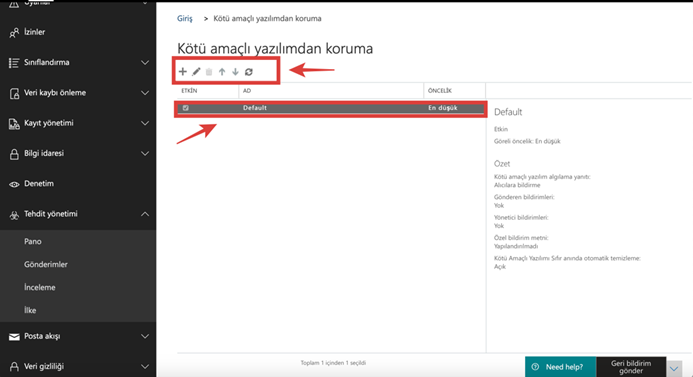Toggle the Etkin checkbox for Default policy
The image size is (693, 377).
186,108
